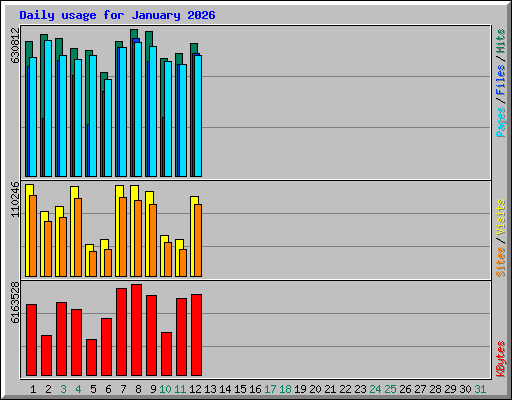Click green day label 31
Viewport: 512px width, 400px height.
[480, 389]
